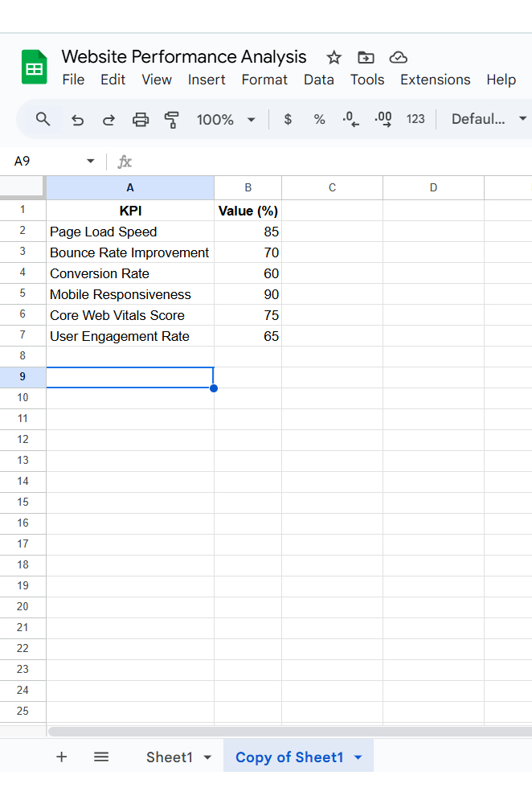
Task: Format selection as currency
Action: (288, 119)
